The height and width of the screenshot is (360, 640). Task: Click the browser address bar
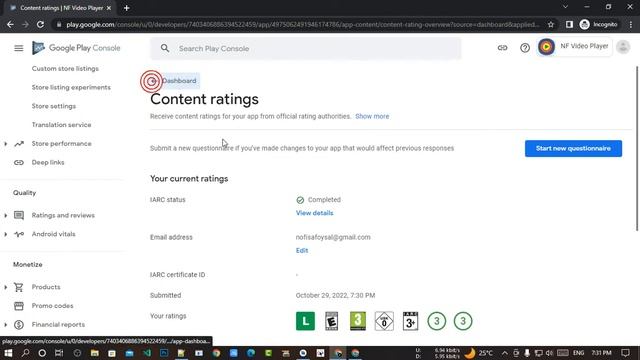click(302, 24)
